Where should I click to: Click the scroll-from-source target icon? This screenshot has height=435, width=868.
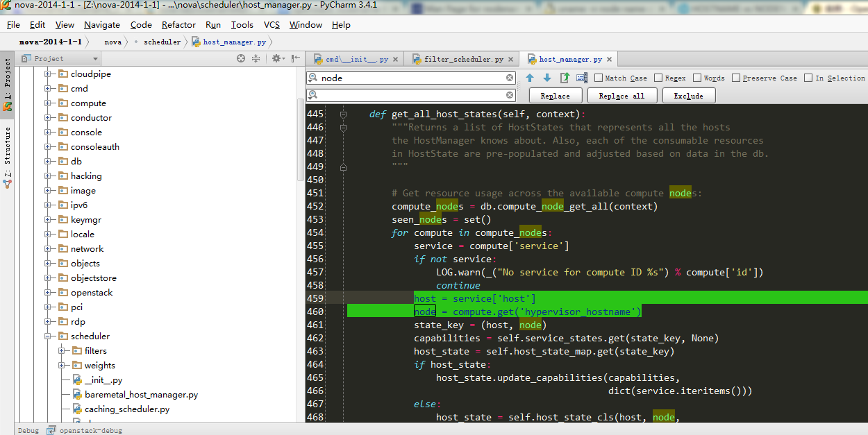(241, 59)
